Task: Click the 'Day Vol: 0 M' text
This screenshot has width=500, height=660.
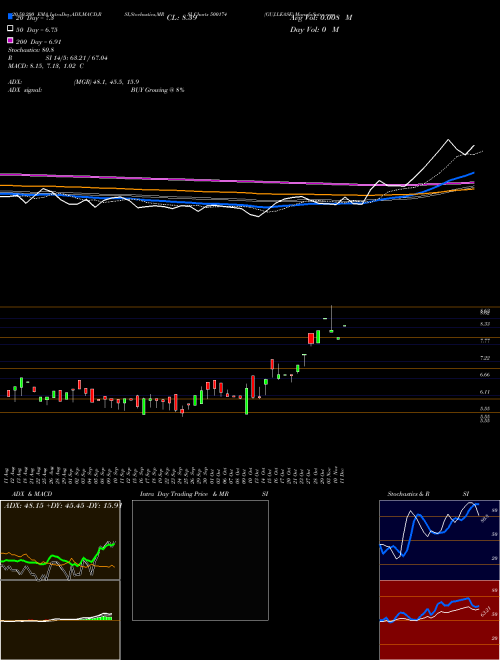Action: pyautogui.click(x=314, y=30)
